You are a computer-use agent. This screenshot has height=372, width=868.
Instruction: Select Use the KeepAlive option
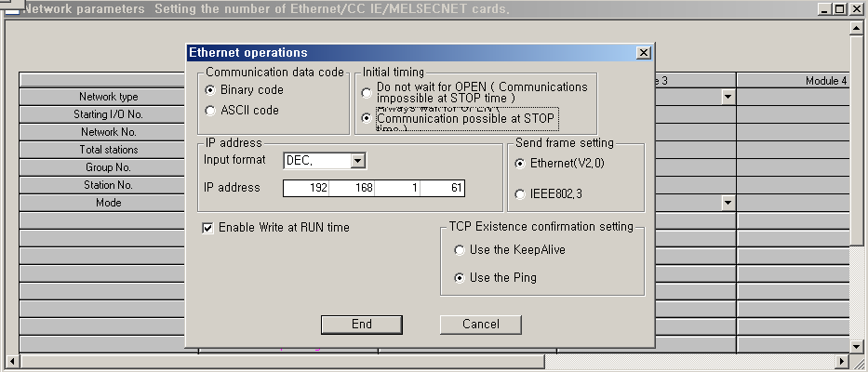[459, 250]
